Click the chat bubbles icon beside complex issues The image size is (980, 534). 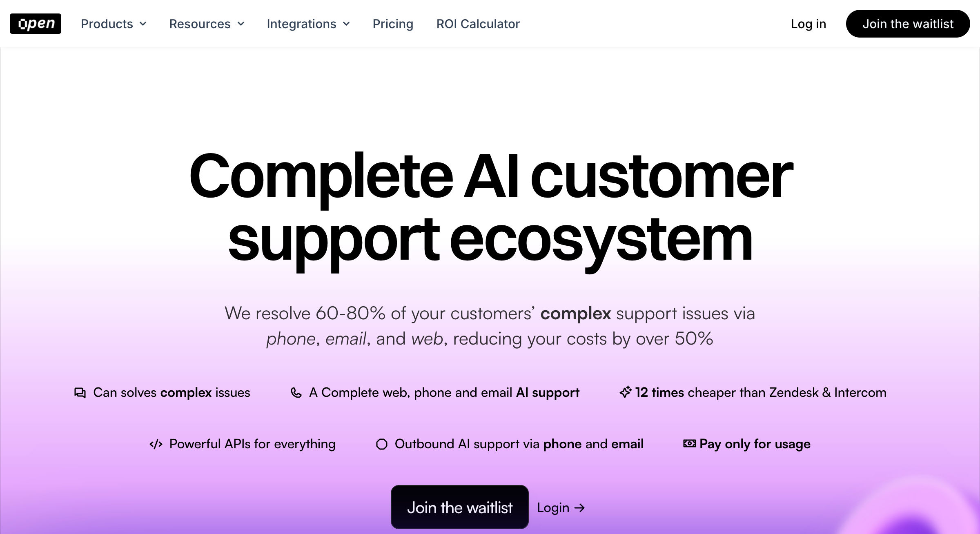coord(80,393)
